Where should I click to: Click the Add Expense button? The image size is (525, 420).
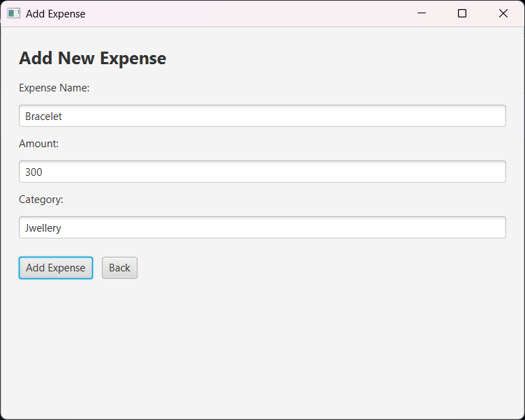point(56,268)
